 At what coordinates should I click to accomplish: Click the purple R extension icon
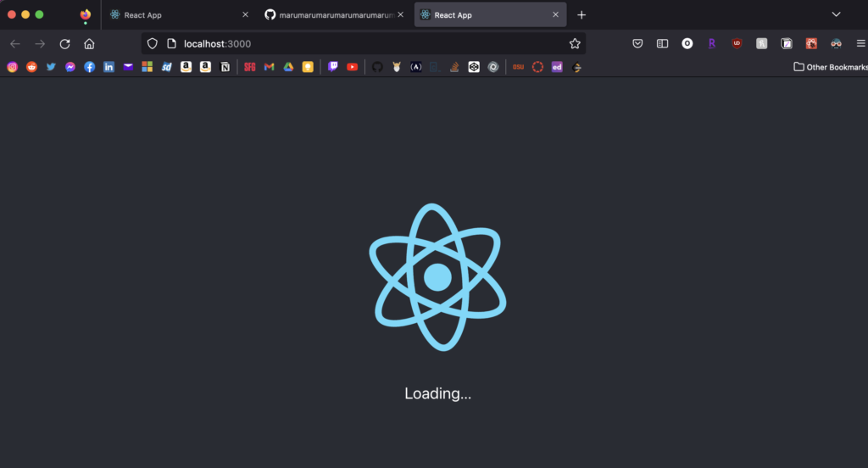pos(712,44)
